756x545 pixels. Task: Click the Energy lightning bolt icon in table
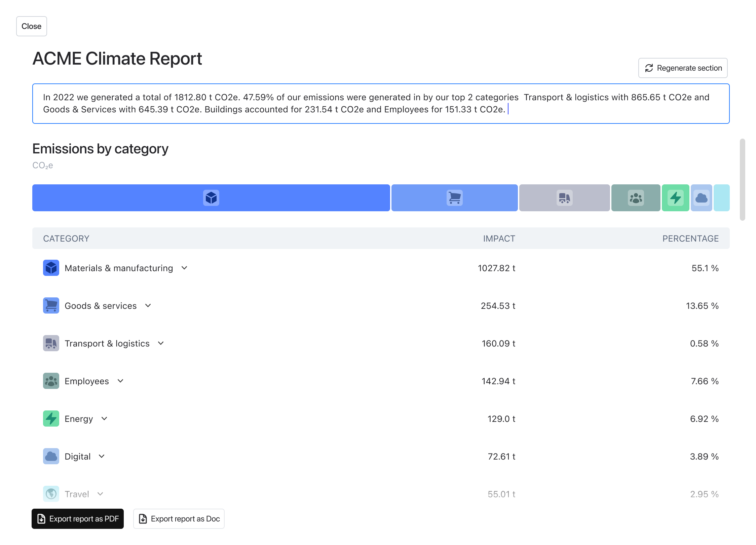pyautogui.click(x=51, y=419)
